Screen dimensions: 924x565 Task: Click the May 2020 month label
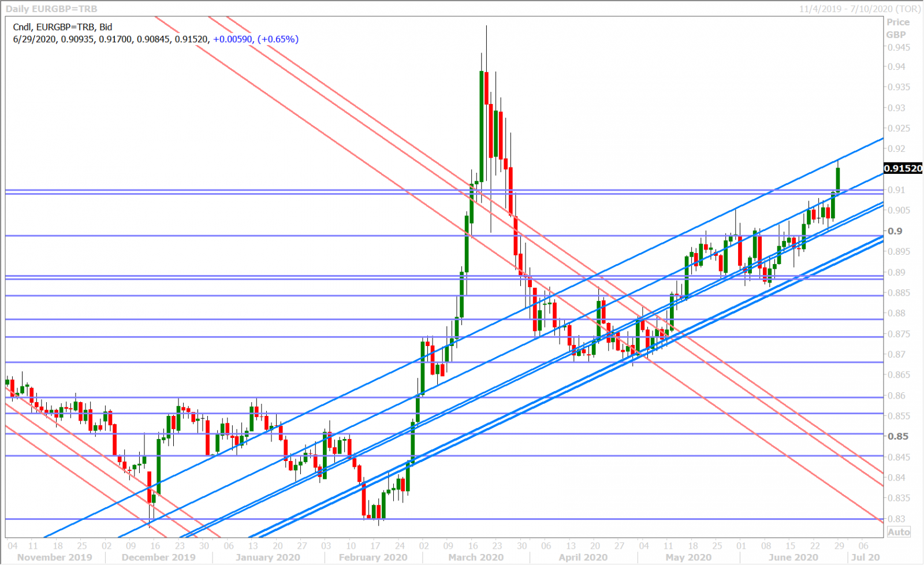pos(688,557)
